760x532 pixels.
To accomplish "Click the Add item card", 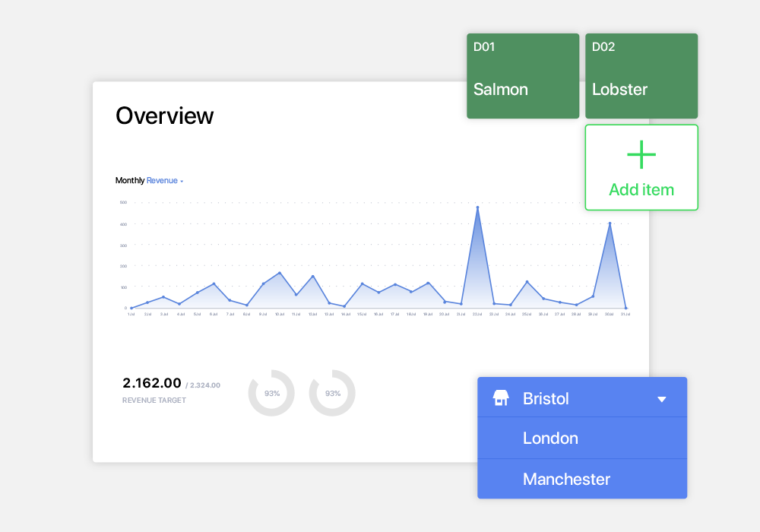I will pos(641,168).
